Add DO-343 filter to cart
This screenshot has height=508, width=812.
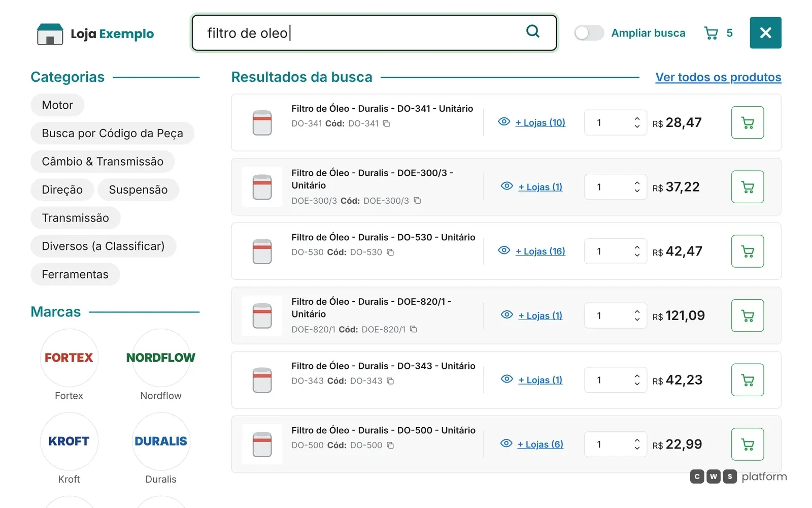(x=747, y=380)
